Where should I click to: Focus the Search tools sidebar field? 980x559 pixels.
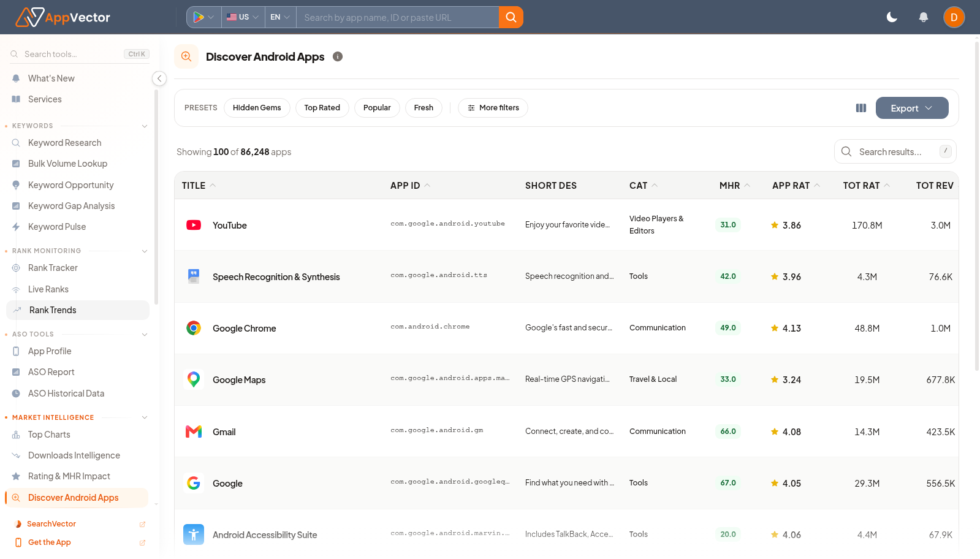point(80,54)
